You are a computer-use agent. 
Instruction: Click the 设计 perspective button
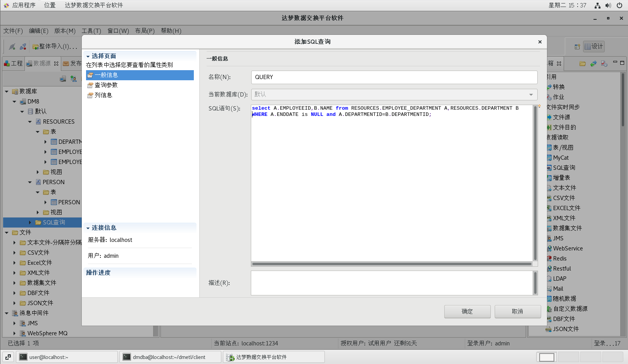[x=594, y=47]
